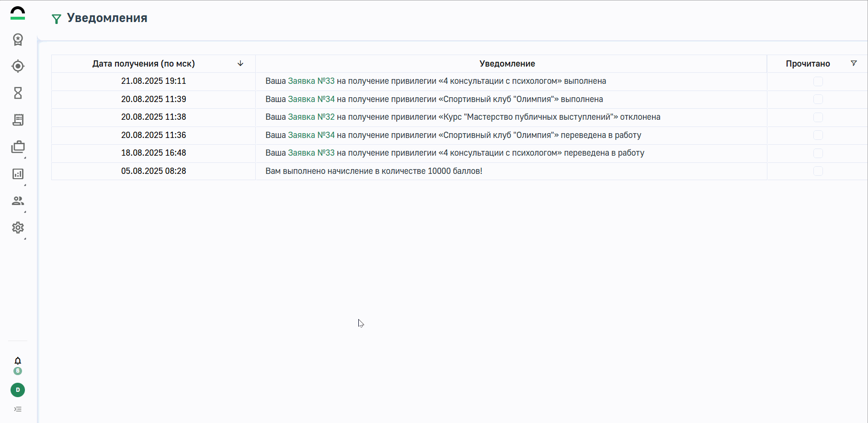Click the filter icon beside Уведомления title
This screenshot has height=423, width=868.
57,19
